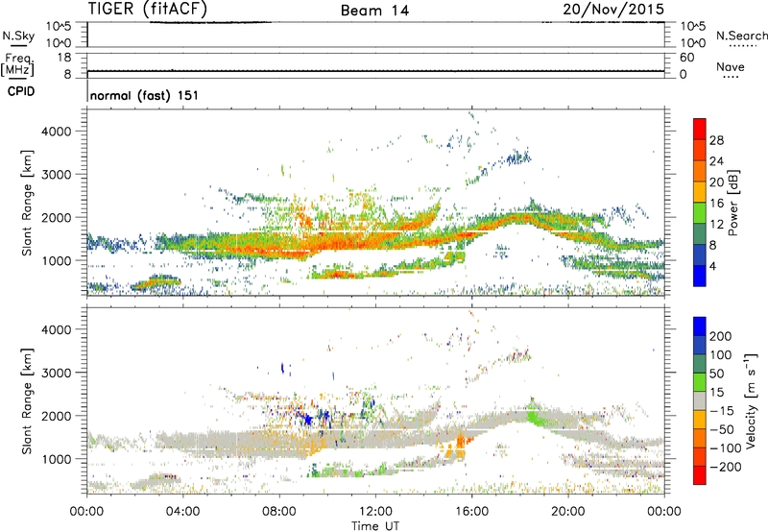Viewport: 768px width, 532px height.
Task: Pick the gray -15 to 15 Velocity segment
Action: (x=700, y=401)
